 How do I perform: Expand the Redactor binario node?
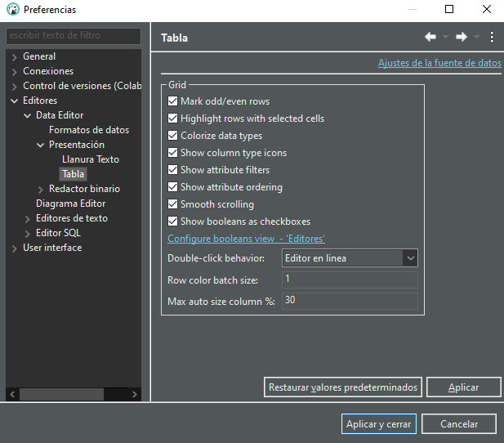tap(41, 190)
